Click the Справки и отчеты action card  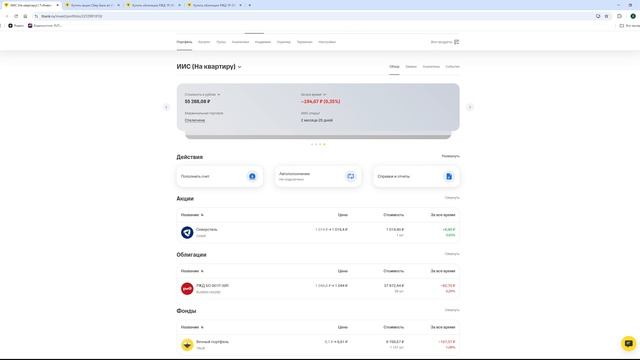416,176
